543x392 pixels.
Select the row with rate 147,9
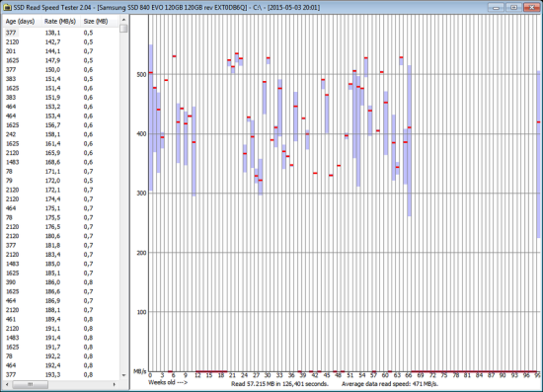click(60, 60)
